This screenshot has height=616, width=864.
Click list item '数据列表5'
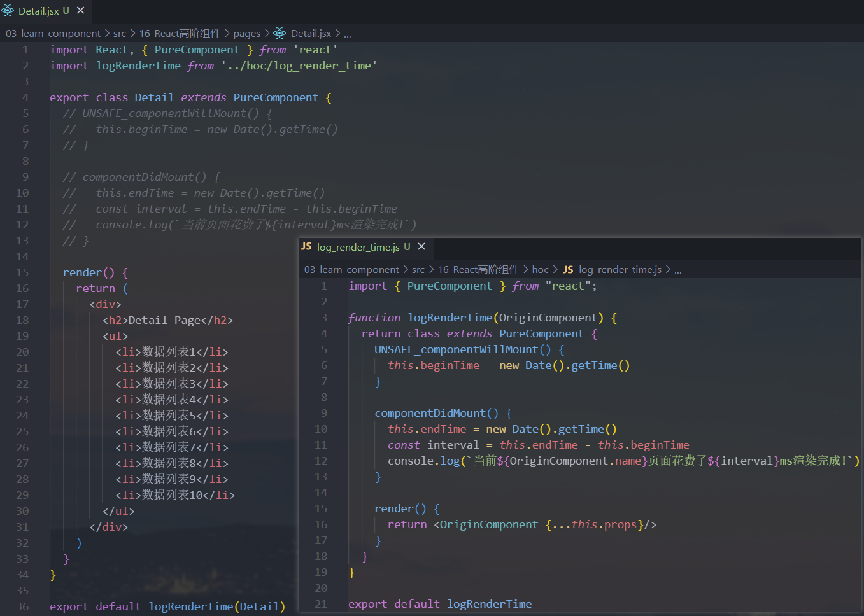tap(169, 416)
